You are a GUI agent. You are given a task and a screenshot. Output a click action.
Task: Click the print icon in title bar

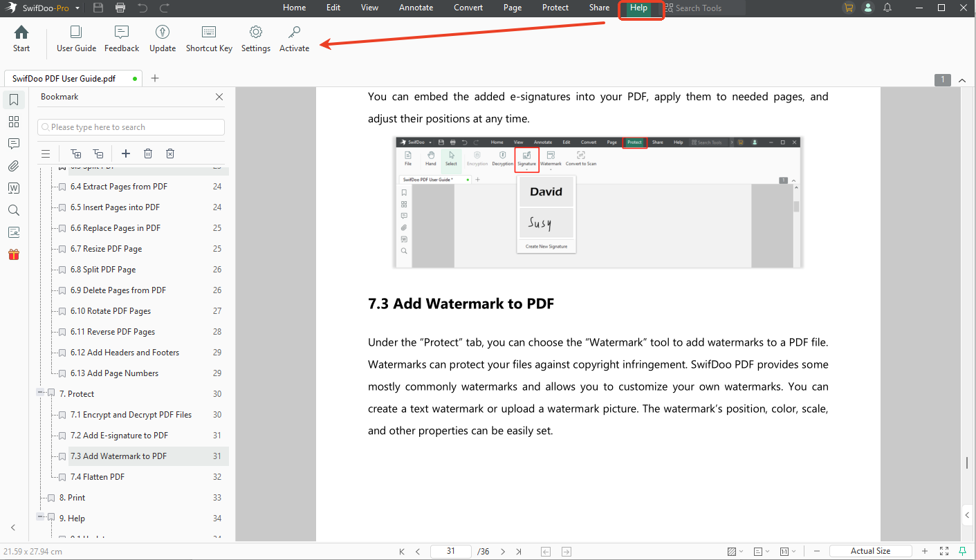click(x=120, y=8)
